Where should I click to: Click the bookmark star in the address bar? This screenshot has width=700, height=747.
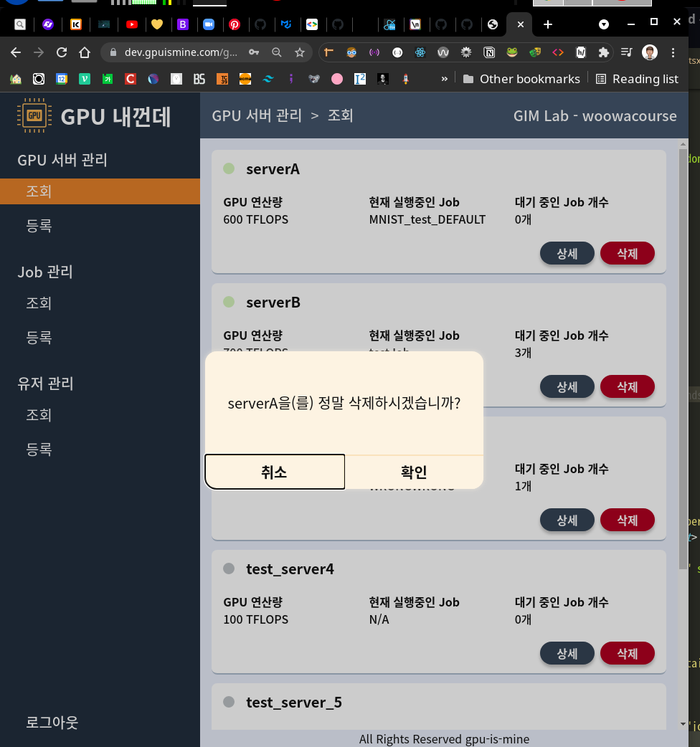click(300, 52)
